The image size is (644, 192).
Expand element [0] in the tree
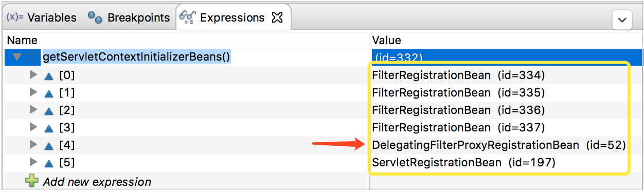34,75
